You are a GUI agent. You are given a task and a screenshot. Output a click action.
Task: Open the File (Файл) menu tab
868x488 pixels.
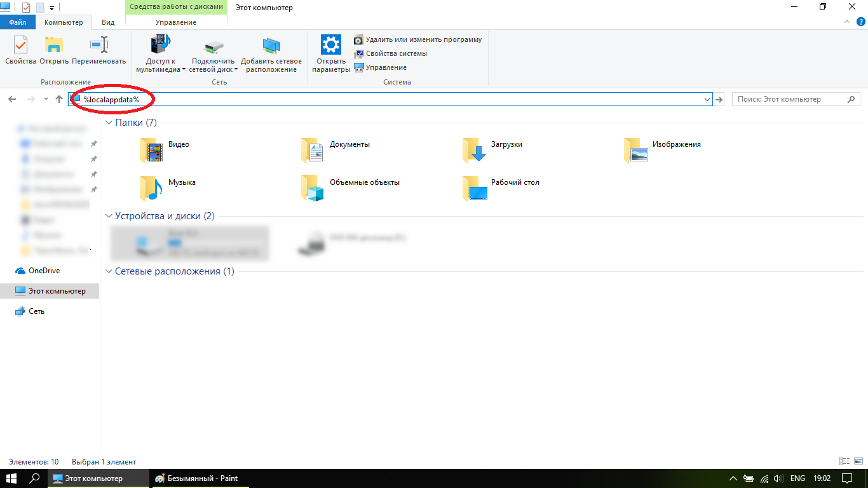pos(18,22)
